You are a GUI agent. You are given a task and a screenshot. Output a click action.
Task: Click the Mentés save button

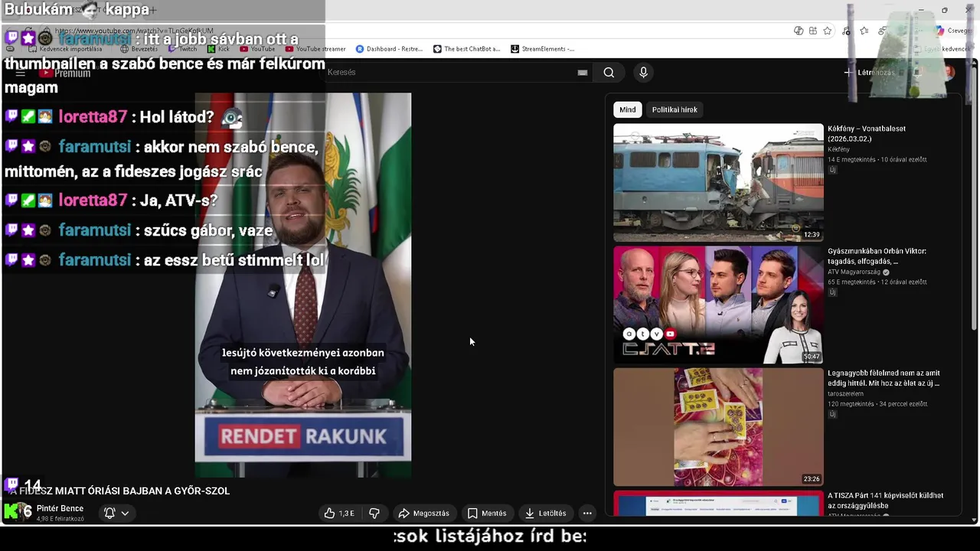click(487, 513)
